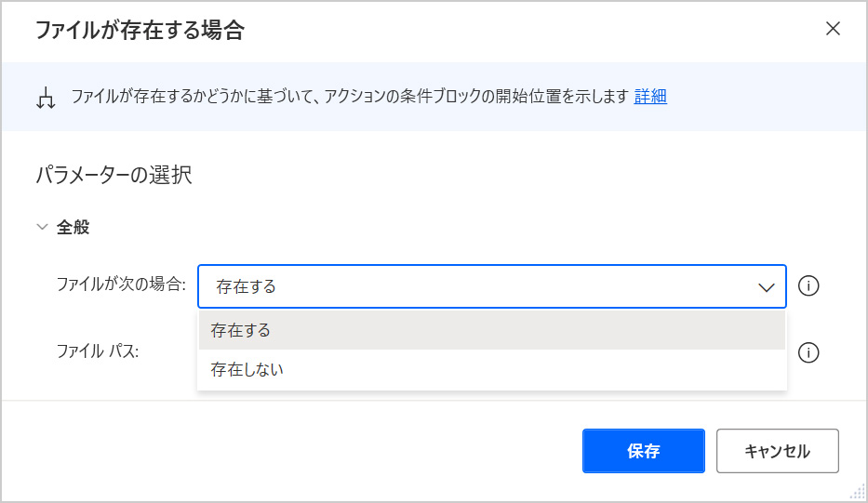Viewport: 868px width, 503px height.
Task: Click the action description text in the banner
Action: point(350,97)
